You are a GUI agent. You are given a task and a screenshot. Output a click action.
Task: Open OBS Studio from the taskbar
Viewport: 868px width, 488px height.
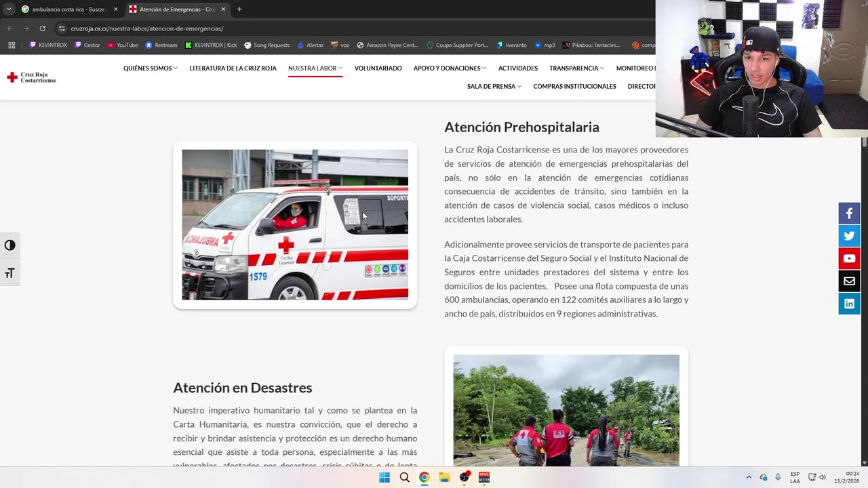pos(465,477)
